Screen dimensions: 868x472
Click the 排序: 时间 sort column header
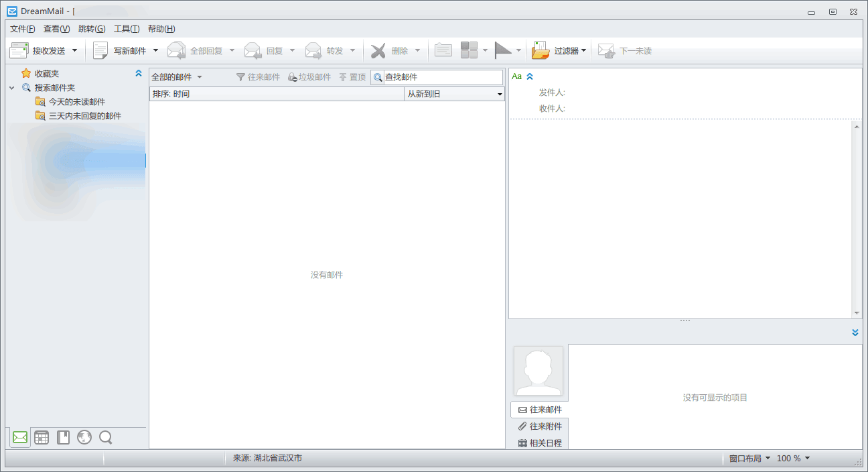(x=277, y=94)
